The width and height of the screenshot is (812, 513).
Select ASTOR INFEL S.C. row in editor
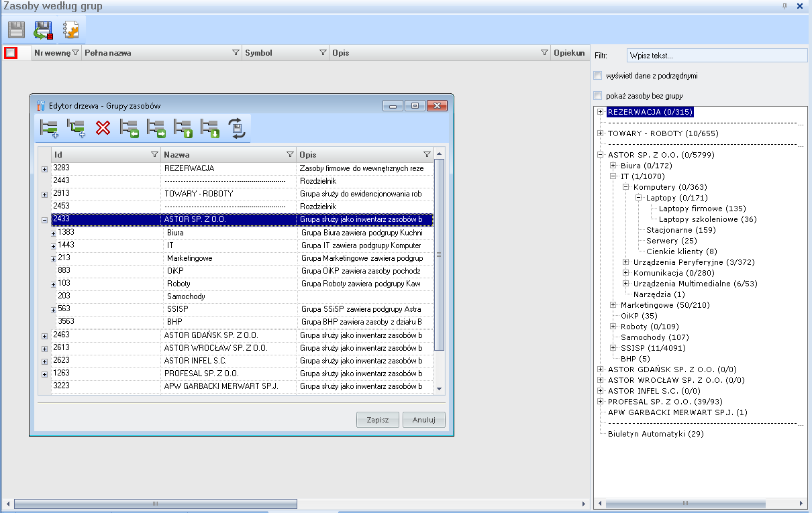[x=242, y=360]
